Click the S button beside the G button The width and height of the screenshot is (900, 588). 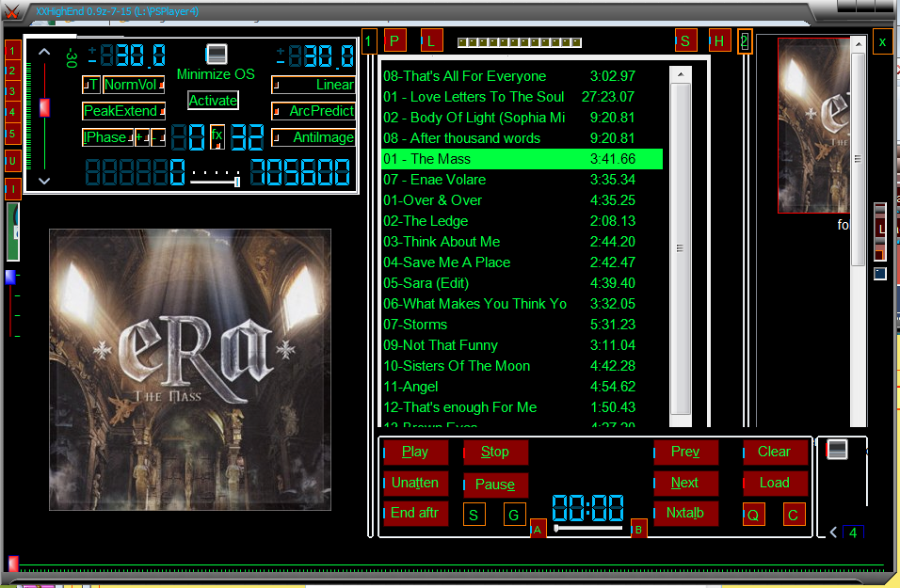point(474,515)
